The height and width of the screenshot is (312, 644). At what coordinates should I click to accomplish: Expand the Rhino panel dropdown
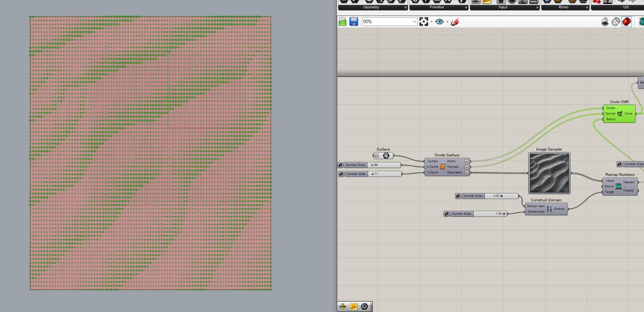(x=587, y=7)
